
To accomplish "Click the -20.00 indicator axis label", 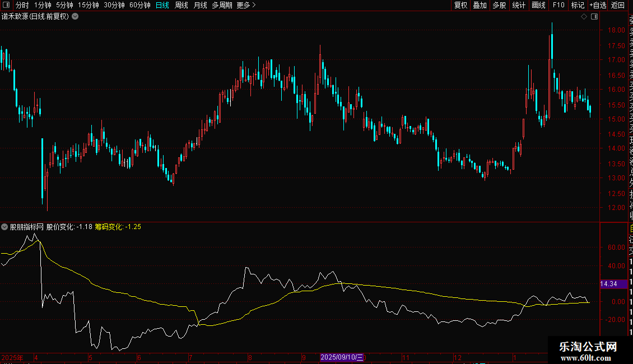I will click(x=615, y=320).
